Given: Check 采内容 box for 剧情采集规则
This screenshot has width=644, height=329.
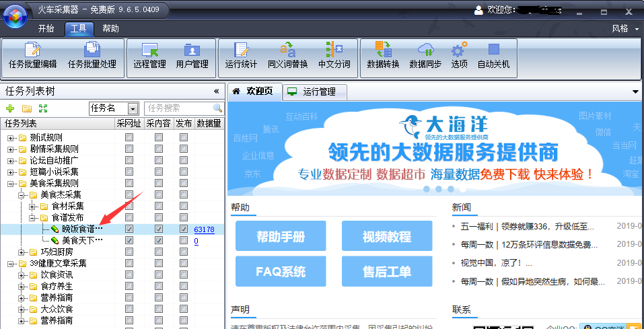Looking at the screenshot, I should (x=159, y=149).
